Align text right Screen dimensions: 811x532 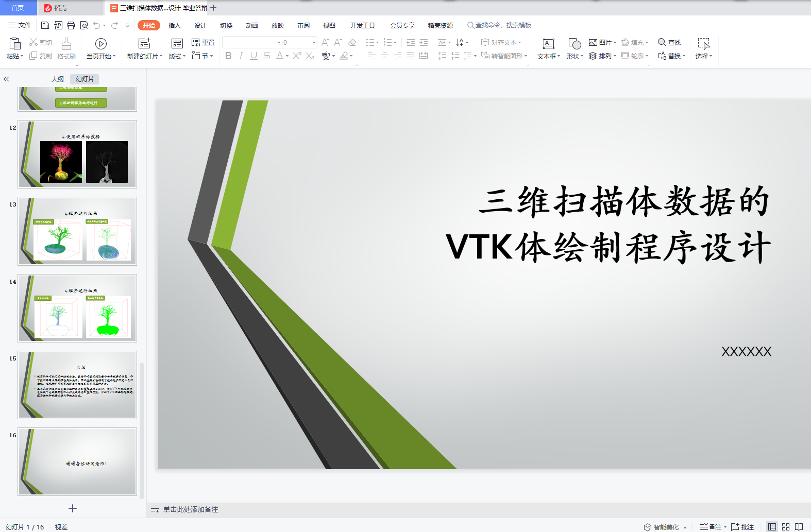pyautogui.click(x=398, y=56)
